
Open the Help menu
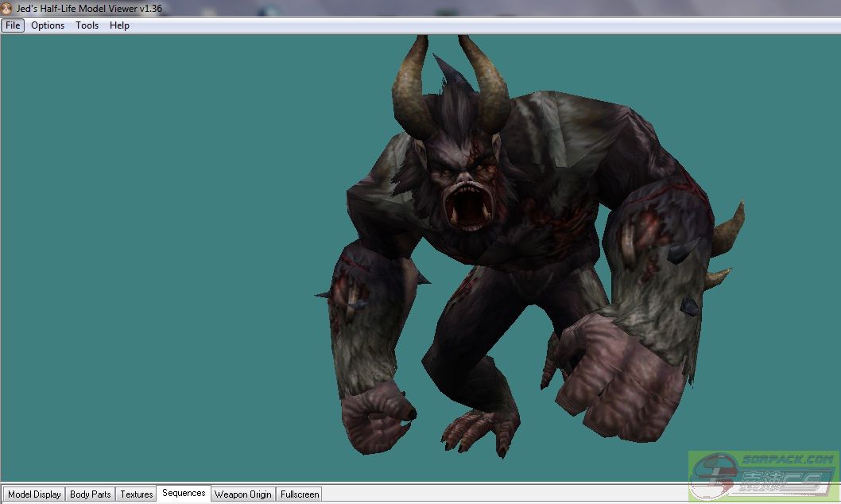click(119, 25)
